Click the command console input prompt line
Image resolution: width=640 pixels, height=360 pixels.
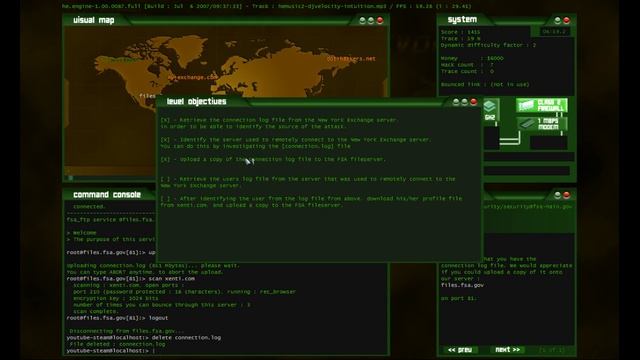(111, 351)
